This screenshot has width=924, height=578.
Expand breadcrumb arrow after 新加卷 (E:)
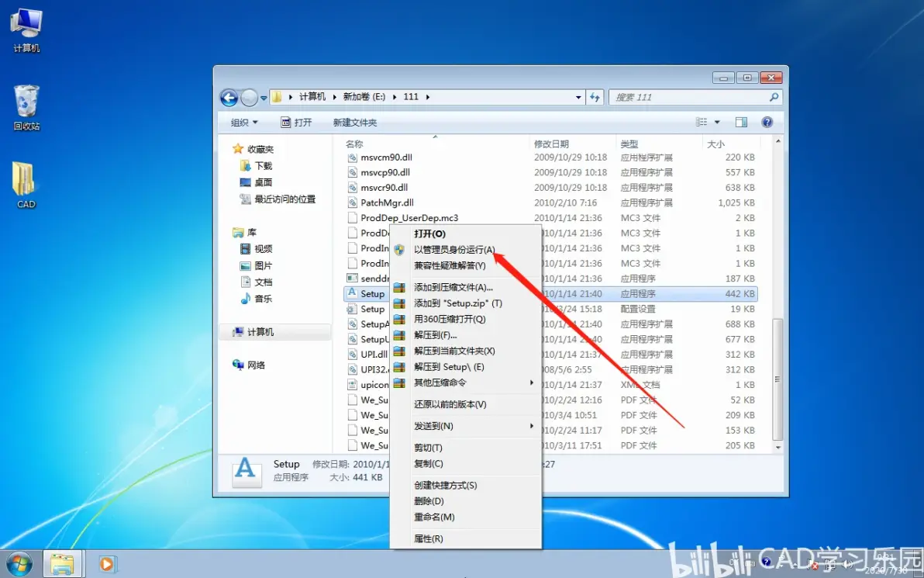point(395,97)
